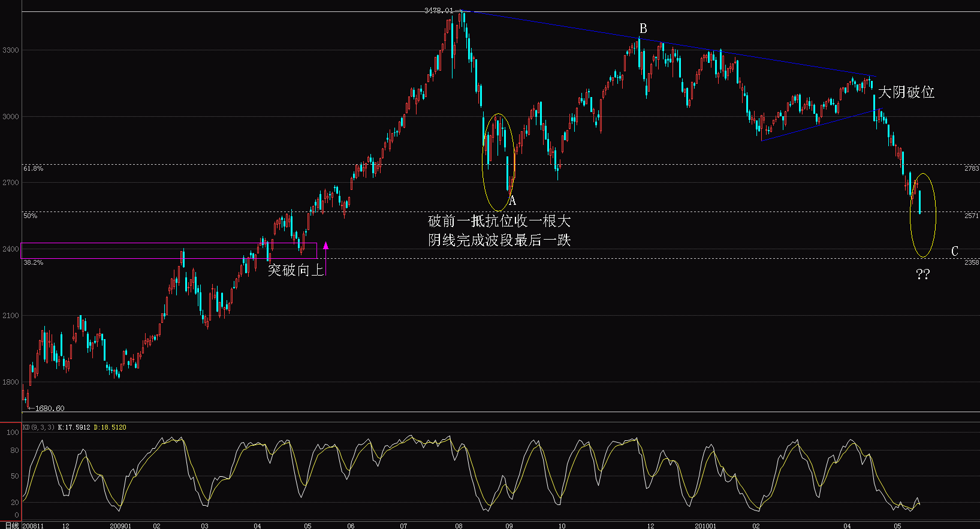Click the 08 month label
Image resolution: width=980 pixels, height=529 pixels.
point(459,526)
